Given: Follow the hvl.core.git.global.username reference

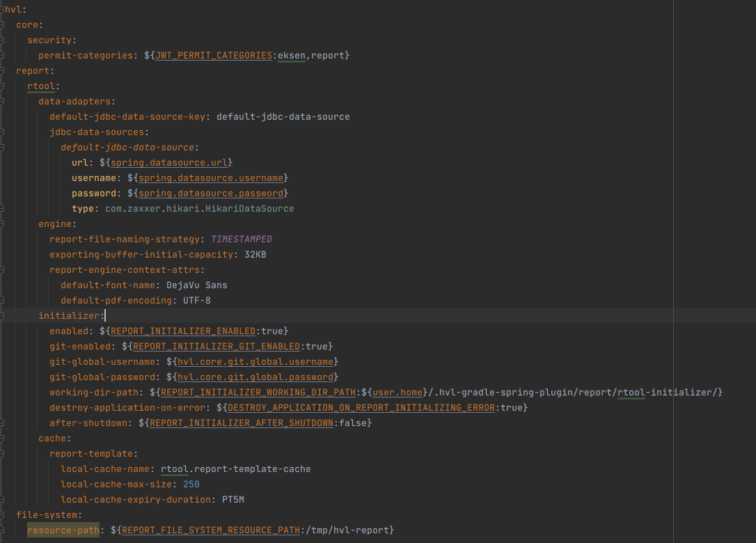Looking at the screenshot, I should pos(255,362).
